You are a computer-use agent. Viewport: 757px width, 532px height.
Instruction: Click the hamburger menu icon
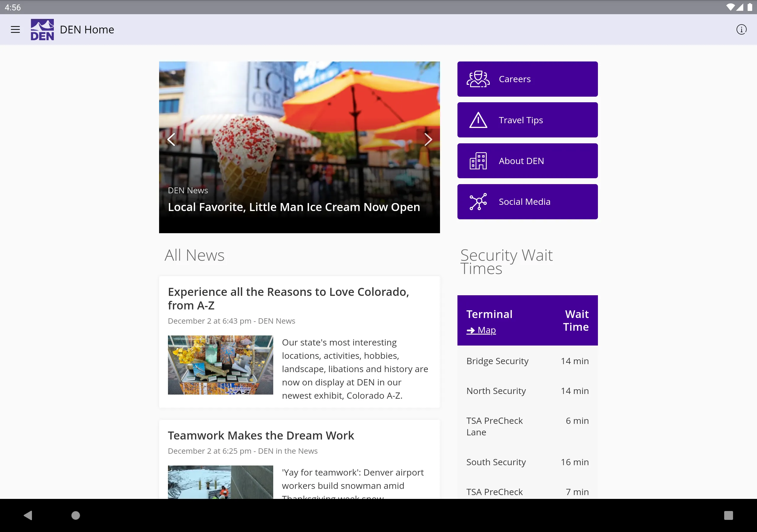coord(16,29)
